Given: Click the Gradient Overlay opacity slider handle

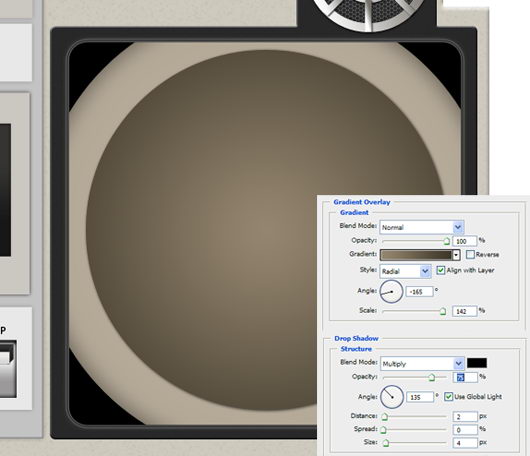Looking at the screenshot, I should (447, 241).
